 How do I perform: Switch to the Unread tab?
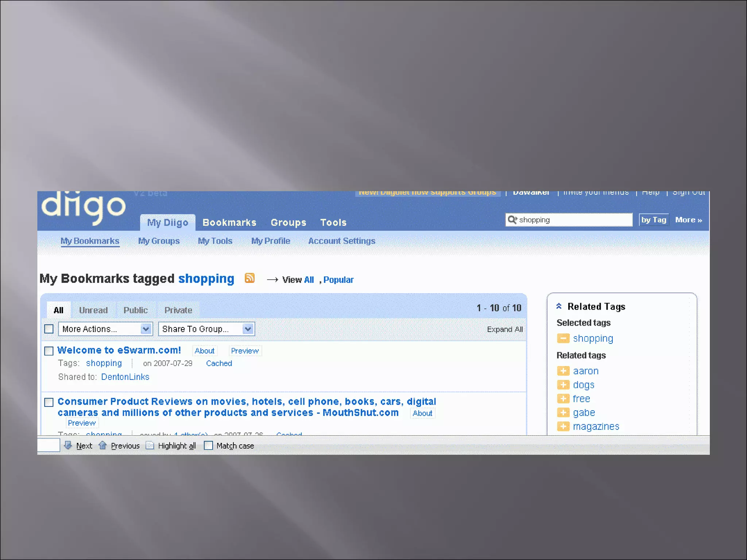tap(93, 310)
